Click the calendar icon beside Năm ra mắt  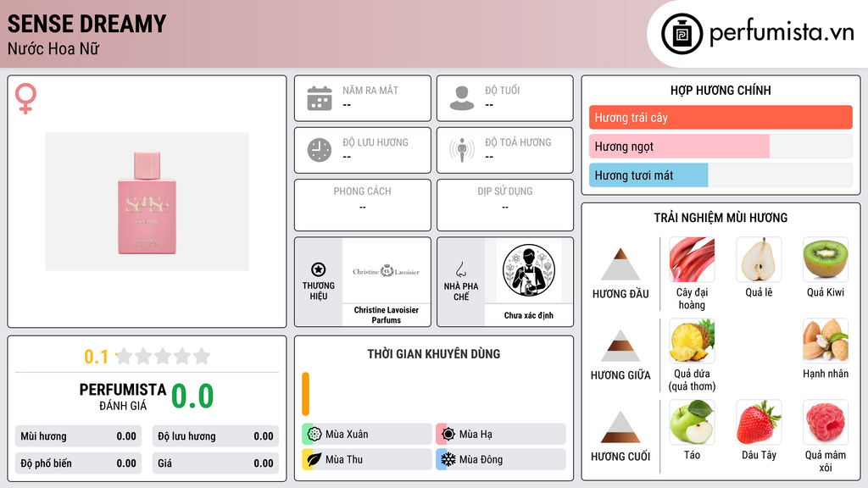(x=320, y=98)
